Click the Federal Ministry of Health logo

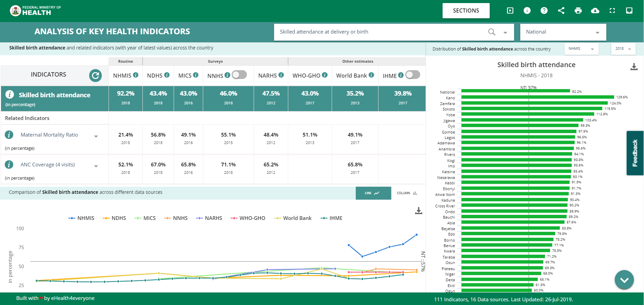tap(35, 11)
